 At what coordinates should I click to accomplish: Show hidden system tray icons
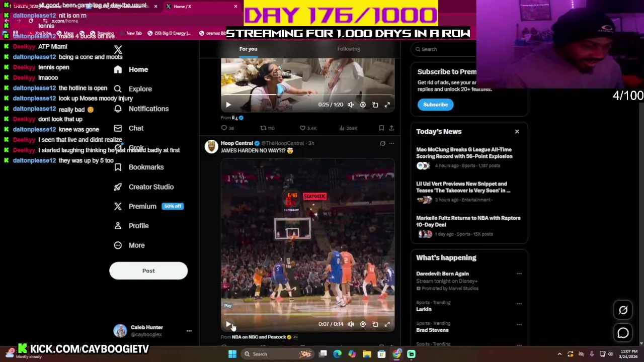[x=559, y=354]
